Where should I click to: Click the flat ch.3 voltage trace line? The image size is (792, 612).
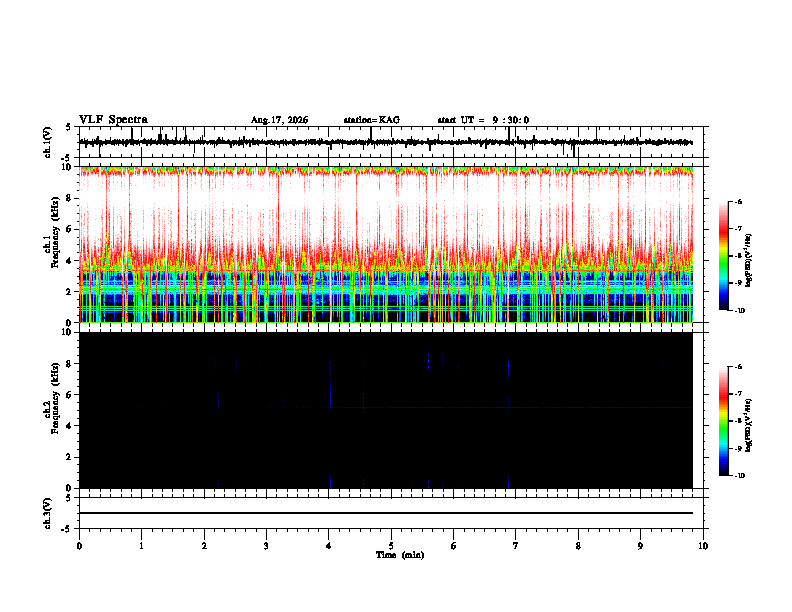pos(385,513)
